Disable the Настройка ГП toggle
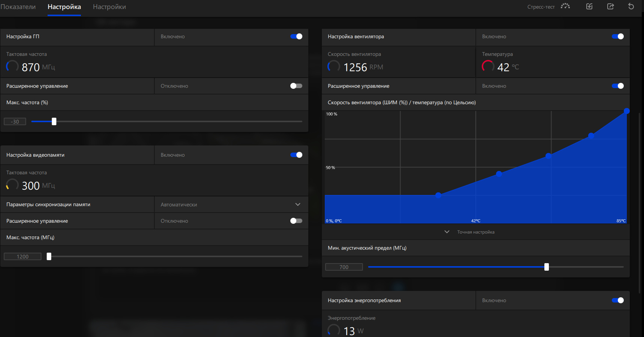Viewport: 644px width, 337px height. pos(296,36)
